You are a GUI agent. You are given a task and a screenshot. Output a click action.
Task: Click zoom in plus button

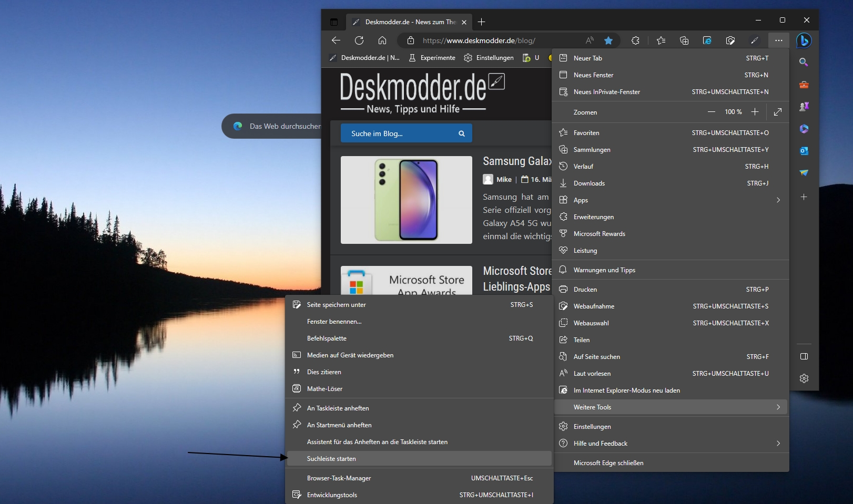coord(755,112)
